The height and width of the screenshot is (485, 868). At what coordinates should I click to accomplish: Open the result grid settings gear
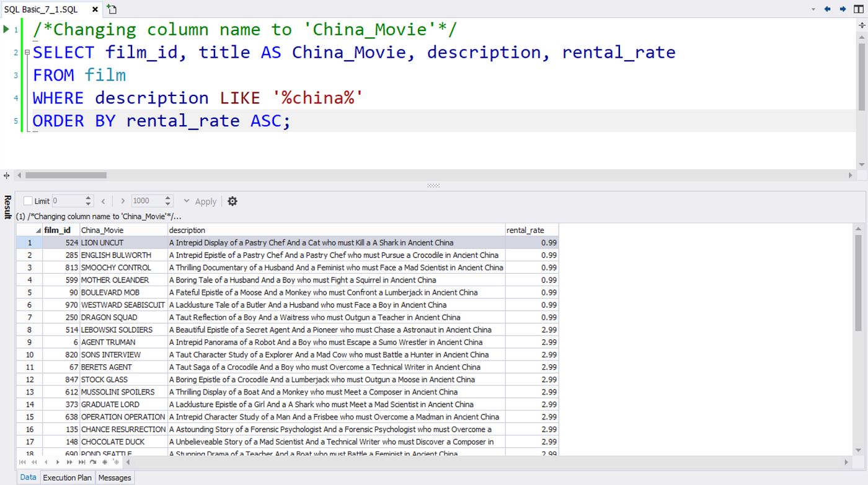(232, 201)
